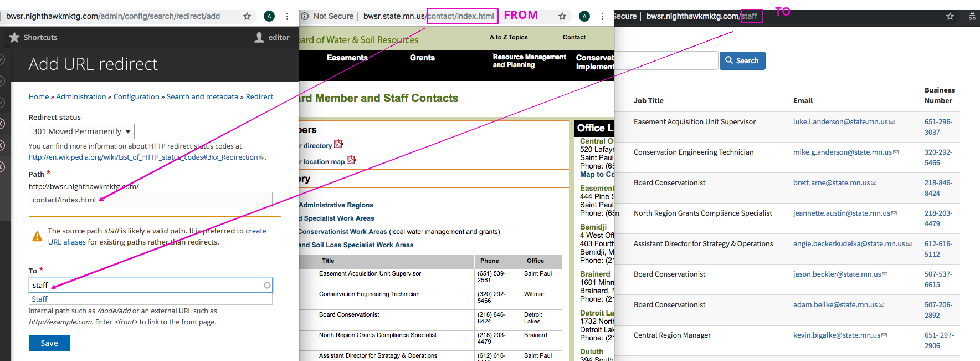Expand the Redirect status dropdown
The width and height of the screenshot is (980, 361).
click(81, 131)
